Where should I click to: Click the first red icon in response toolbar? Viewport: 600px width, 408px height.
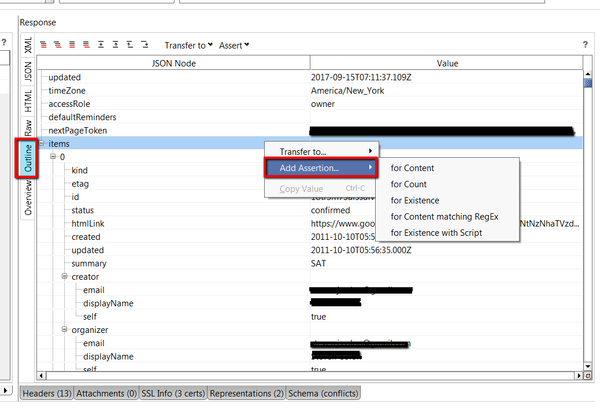(45, 44)
